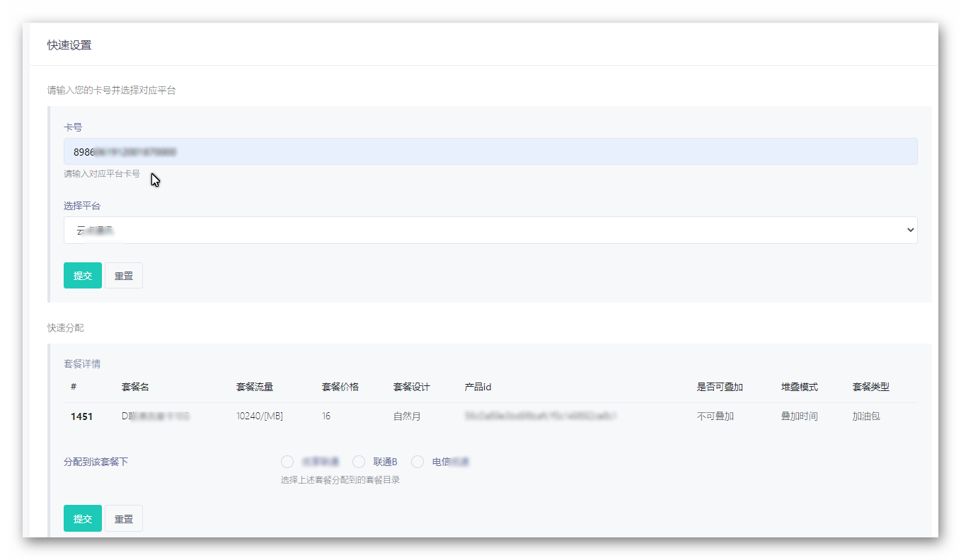Click the 不可叠加 cell
This screenshot has width=961, height=560.
pos(715,416)
